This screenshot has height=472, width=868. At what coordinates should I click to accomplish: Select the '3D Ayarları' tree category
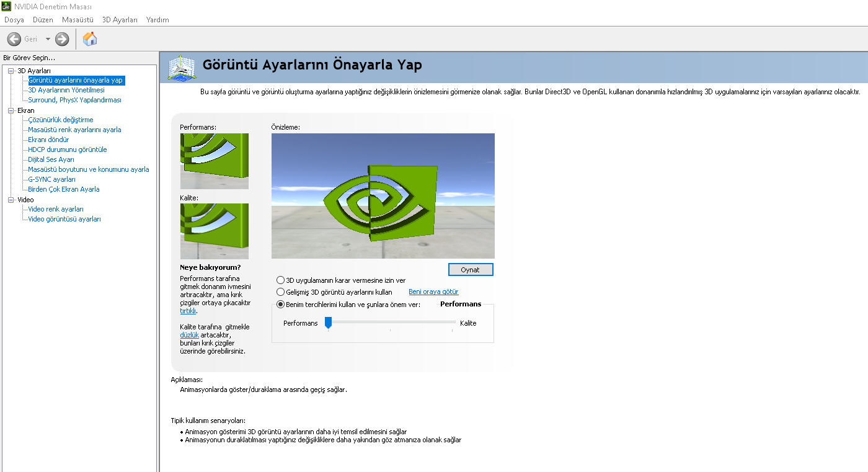[34, 71]
